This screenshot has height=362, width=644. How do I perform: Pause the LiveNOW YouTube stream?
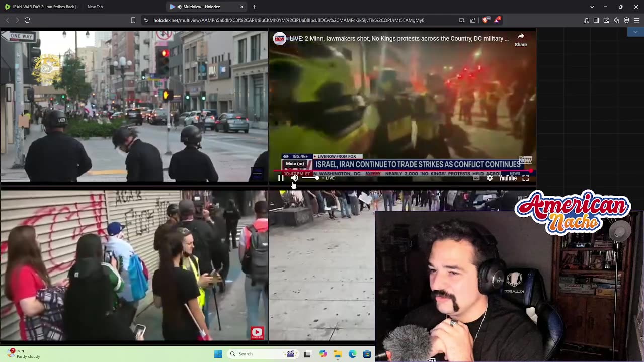[x=281, y=178]
